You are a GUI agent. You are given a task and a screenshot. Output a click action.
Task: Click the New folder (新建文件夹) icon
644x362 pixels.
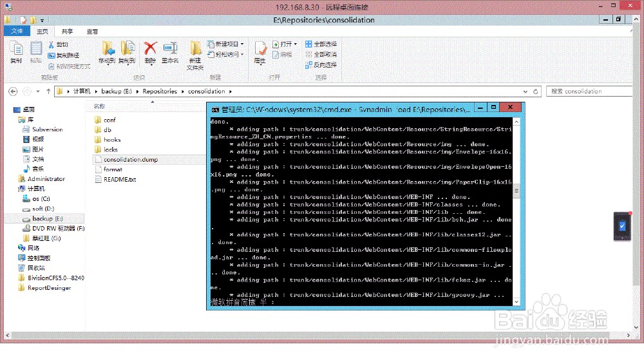[195, 55]
